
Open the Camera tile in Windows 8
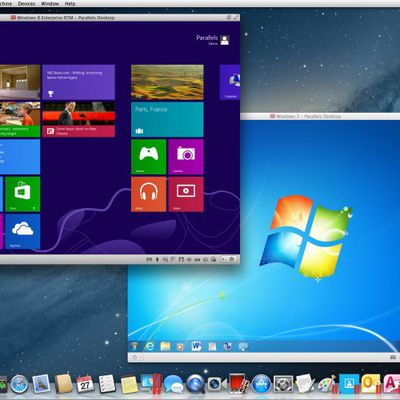[186, 157]
